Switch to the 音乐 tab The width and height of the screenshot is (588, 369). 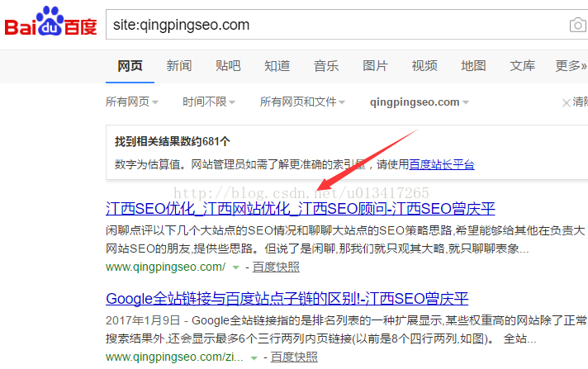[x=326, y=66]
